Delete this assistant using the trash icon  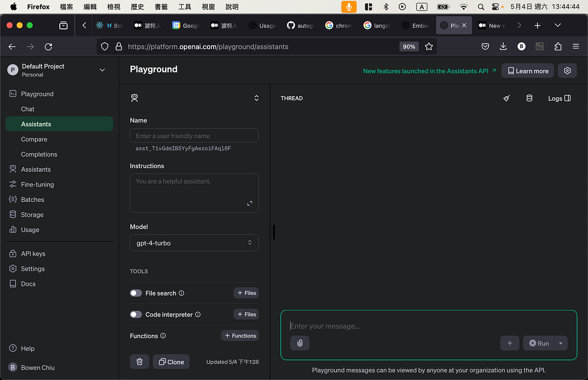139,361
